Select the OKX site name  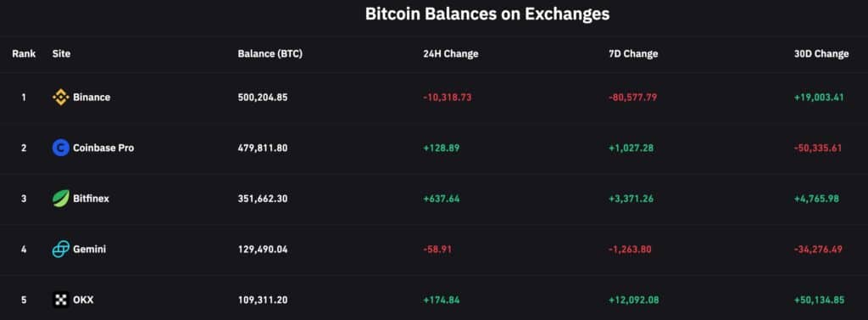point(83,300)
